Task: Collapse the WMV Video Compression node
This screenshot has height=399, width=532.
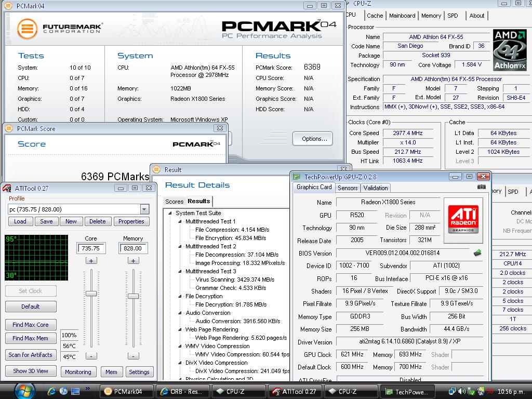Action: click(x=180, y=346)
